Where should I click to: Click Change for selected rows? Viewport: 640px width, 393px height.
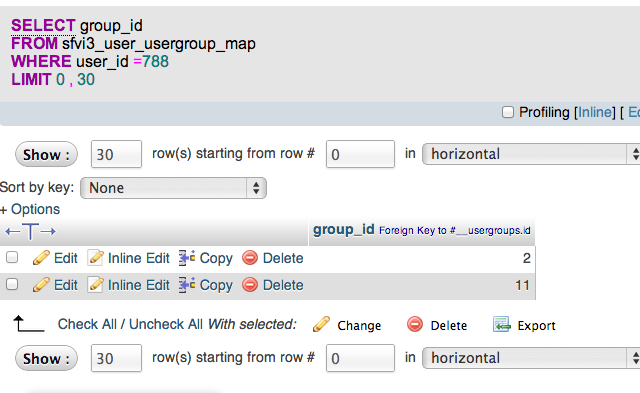[359, 326]
